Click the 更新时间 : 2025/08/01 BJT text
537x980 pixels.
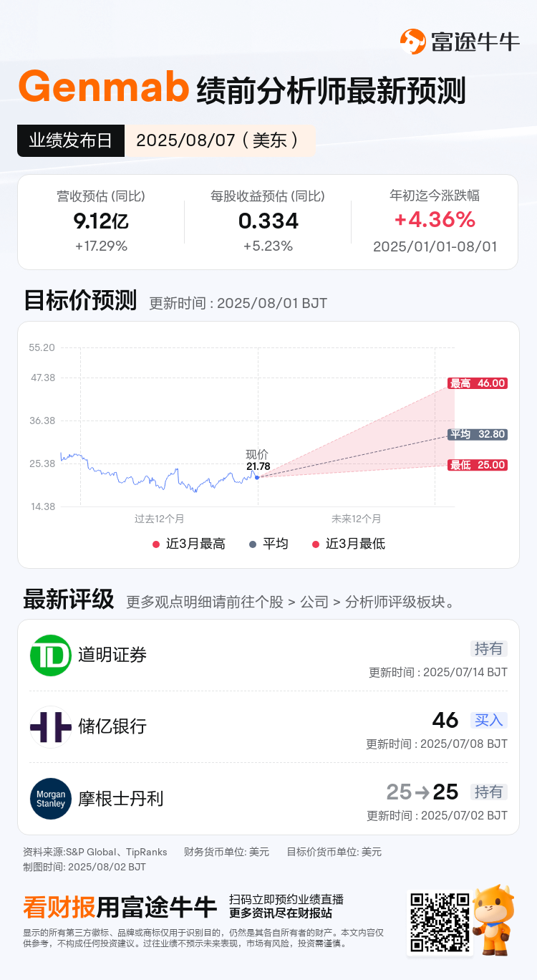tap(238, 303)
